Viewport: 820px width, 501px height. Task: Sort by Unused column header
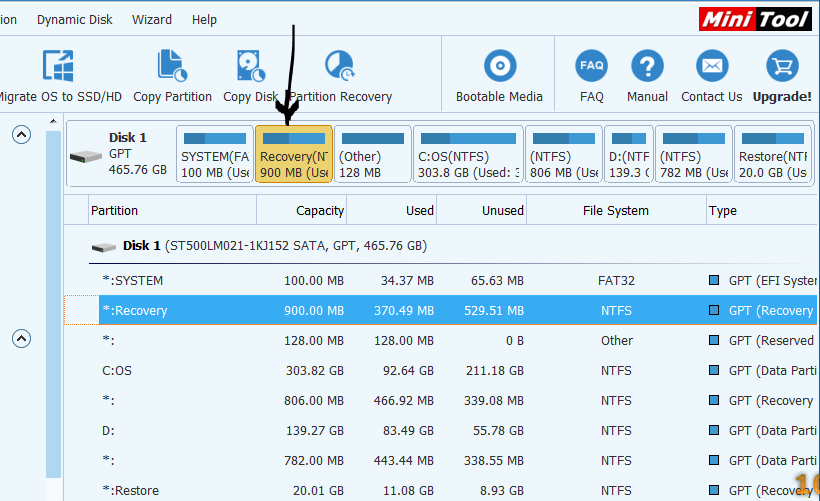482,210
